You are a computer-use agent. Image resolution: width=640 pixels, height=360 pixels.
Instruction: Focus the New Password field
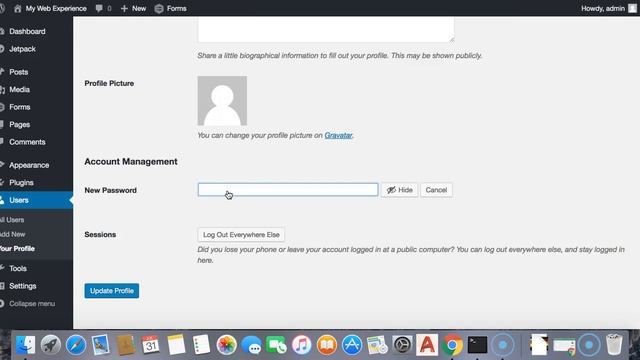point(288,190)
